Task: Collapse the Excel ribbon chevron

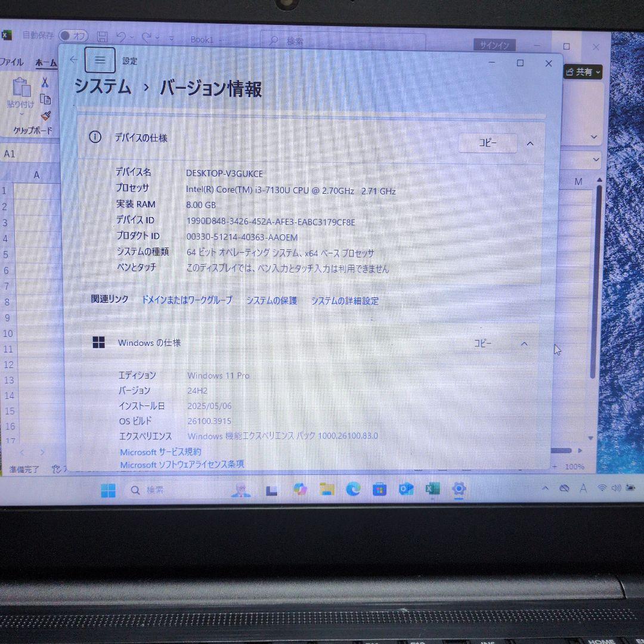Action: click(x=594, y=137)
